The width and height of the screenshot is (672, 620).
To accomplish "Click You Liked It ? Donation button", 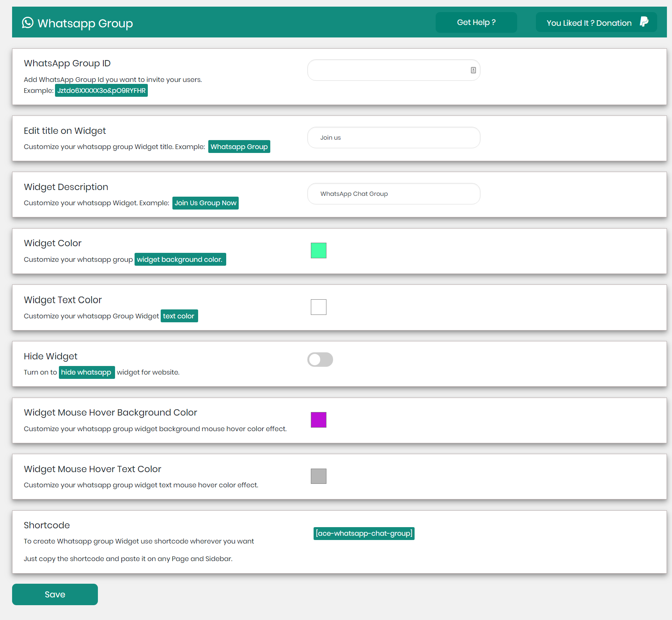I will click(x=596, y=22).
